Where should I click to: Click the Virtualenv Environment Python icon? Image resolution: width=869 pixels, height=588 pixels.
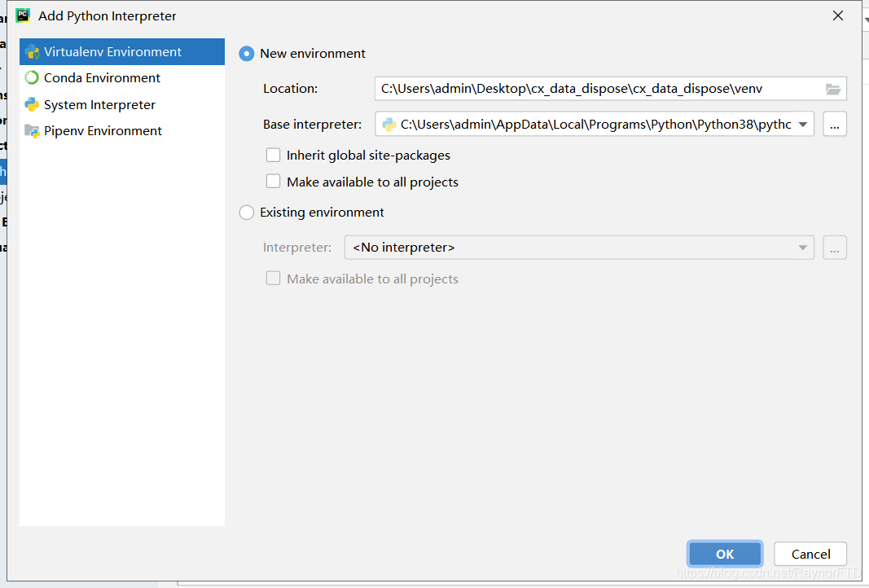32,52
